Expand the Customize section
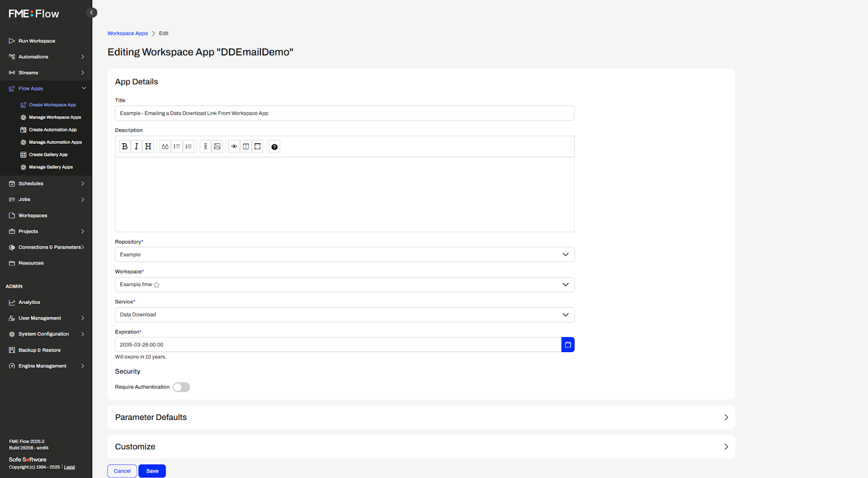Image resolution: width=868 pixels, height=478 pixels. (x=421, y=447)
